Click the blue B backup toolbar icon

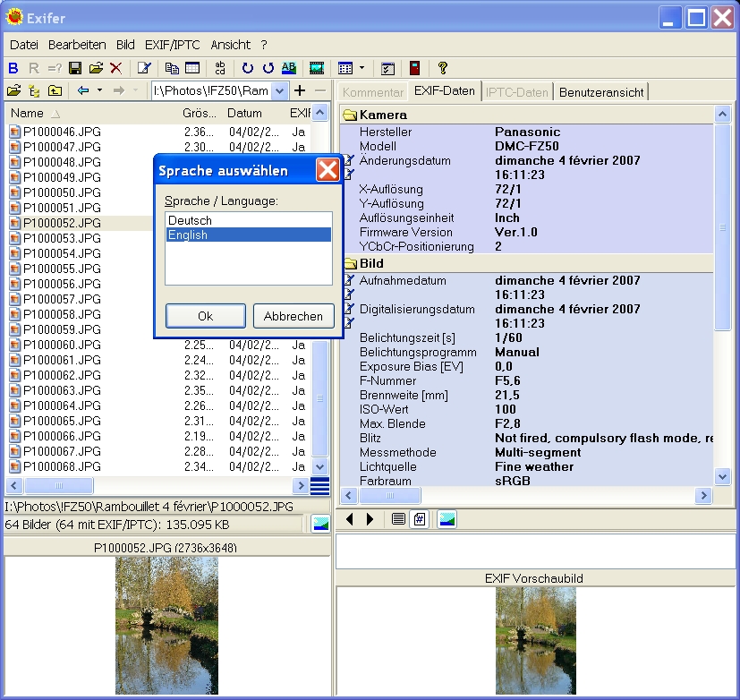pyautogui.click(x=13, y=68)
